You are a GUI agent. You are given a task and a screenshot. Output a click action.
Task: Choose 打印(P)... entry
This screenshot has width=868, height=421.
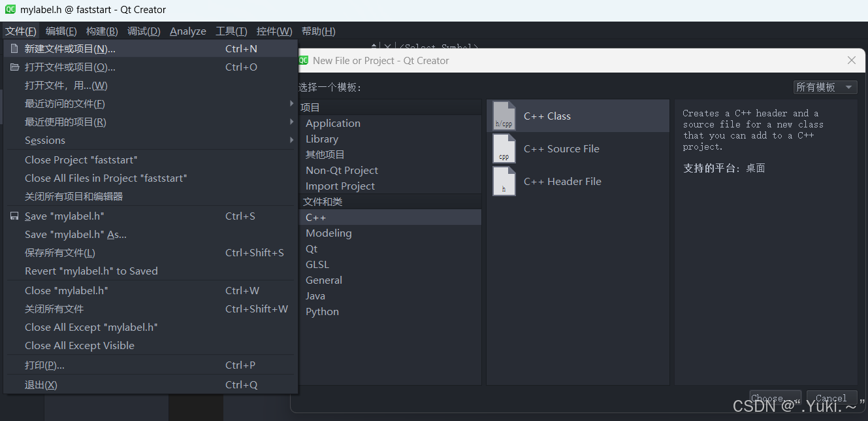point(151,365)
